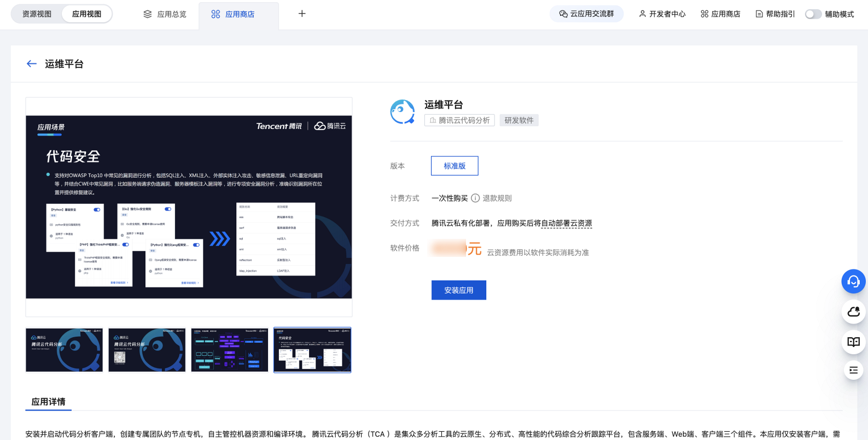Click the refund rules info icon
The image size is (868, 440).
(x=475, y=198)
